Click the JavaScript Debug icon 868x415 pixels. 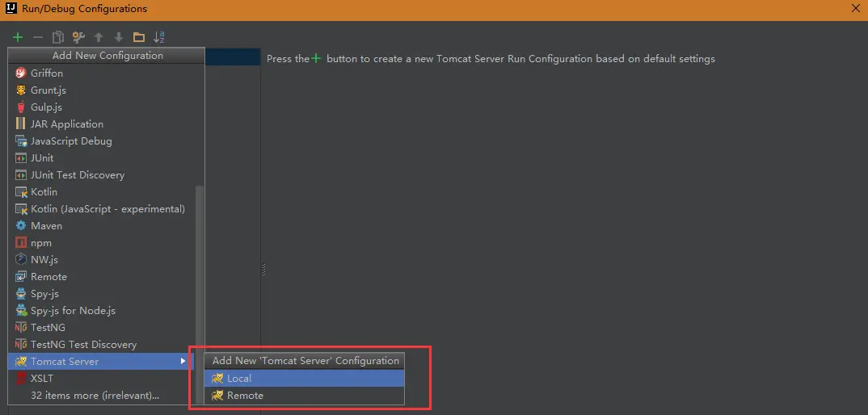coord(21,141)
